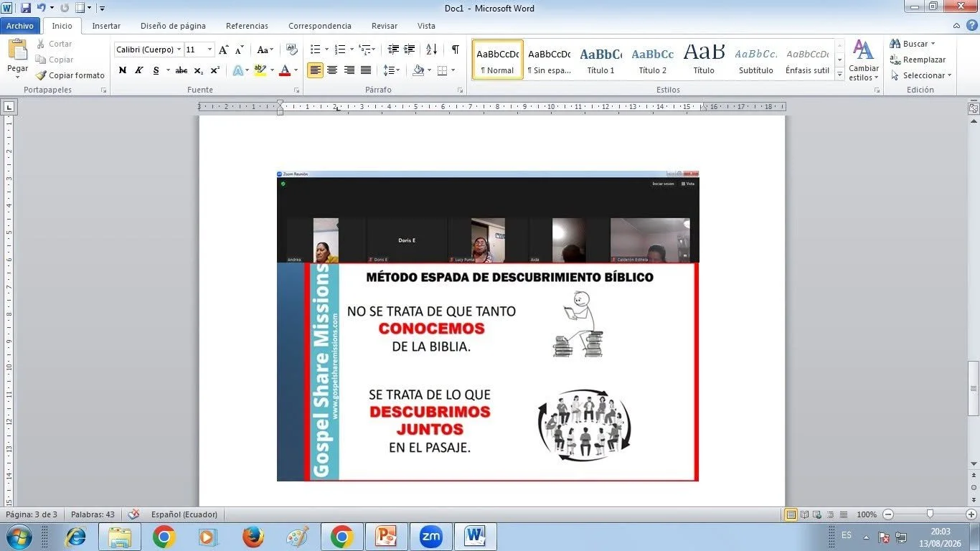980x551 pixels.
Task: Open text effects glowing A icon
Action: click(237, 70)
